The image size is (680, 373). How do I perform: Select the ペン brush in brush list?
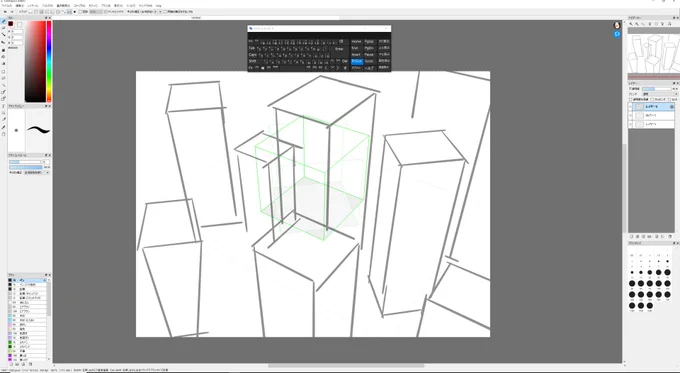28,280
